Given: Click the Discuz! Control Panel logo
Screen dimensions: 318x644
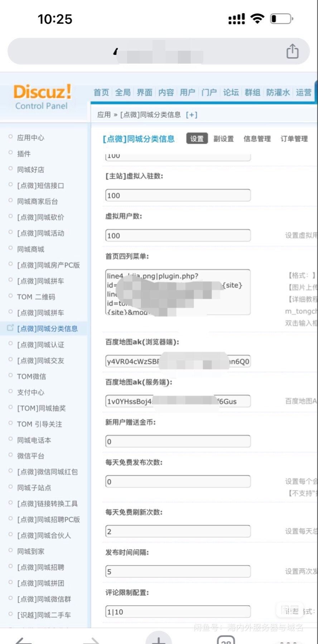Looking at the screenshot, I should tap(42, 96).
